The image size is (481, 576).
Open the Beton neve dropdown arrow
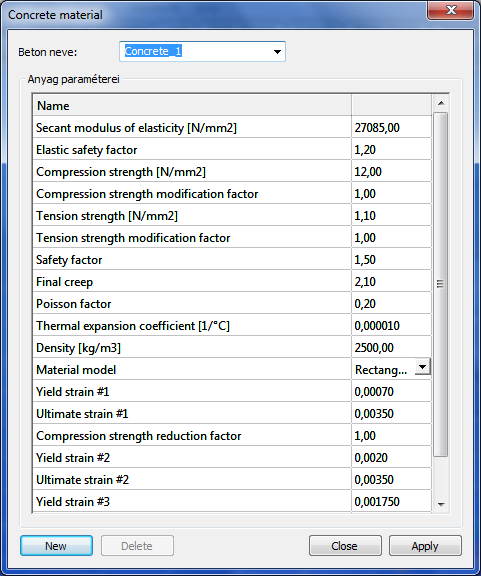(x=277, y=52)
